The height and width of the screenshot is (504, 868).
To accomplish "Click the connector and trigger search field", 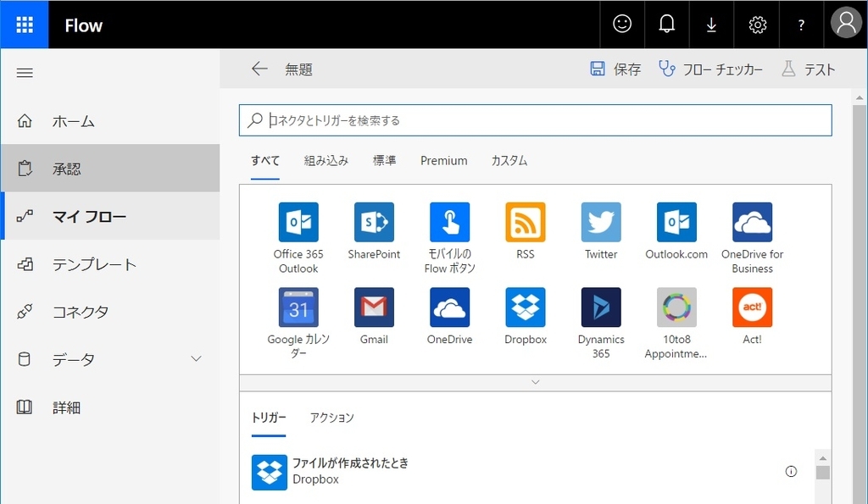I will [x=536, y=120].
